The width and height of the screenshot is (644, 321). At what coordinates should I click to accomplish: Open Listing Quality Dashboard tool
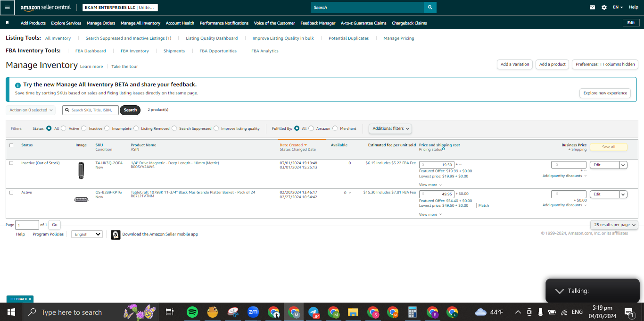click(212, 38)
